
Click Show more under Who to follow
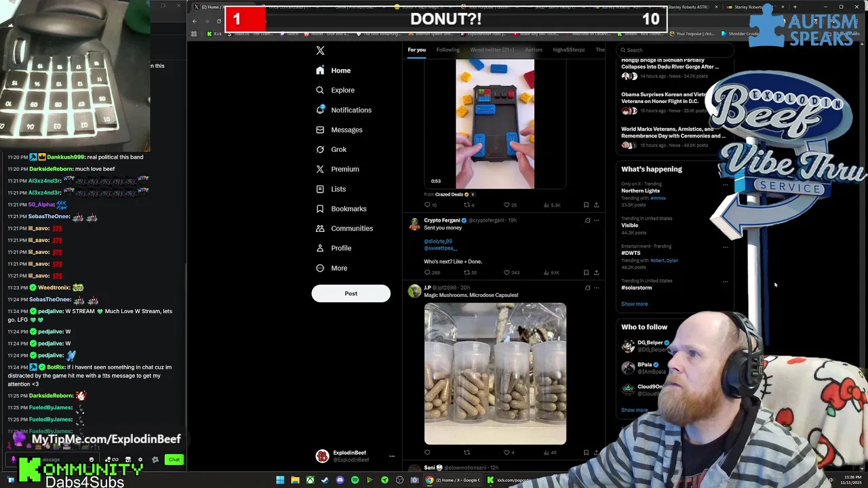[634, 410]
